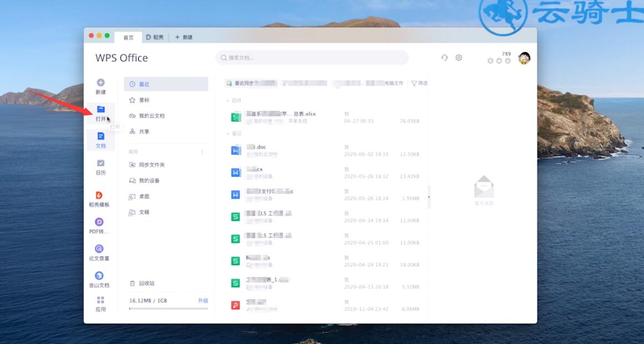Image resolution: width=644 pixels, height=344 pixels.
Task: Click the file size 76.05KB
Action: tap(409, 121)
